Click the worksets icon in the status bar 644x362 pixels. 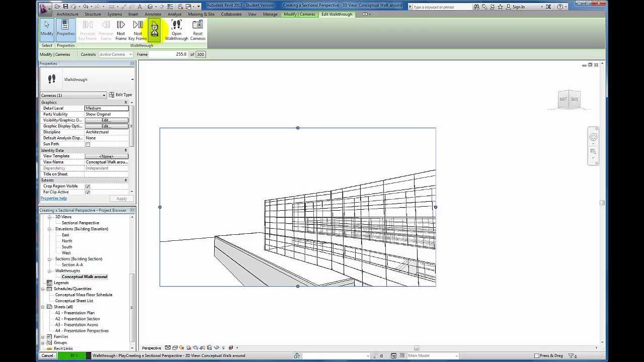click(297, 355)
